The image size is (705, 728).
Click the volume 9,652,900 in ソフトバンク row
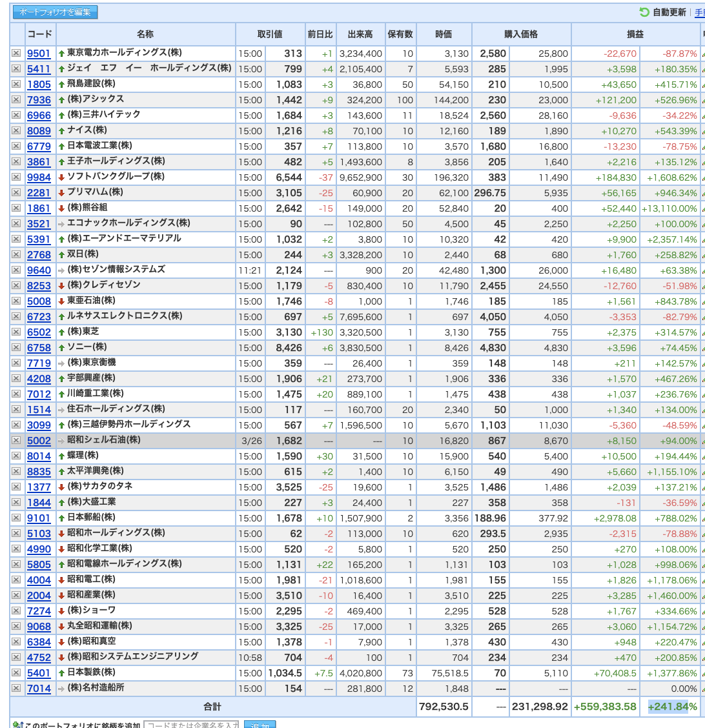[361, 177]
